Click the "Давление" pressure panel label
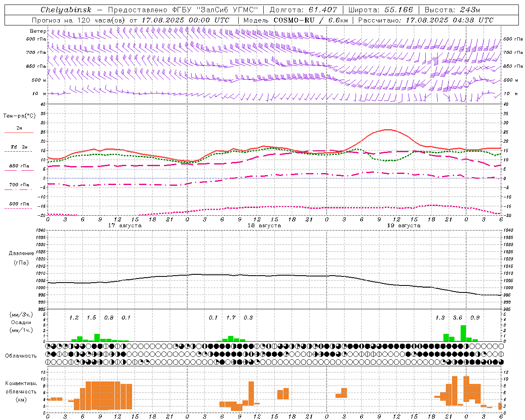 pyautogui.click(x=21, y=253)
